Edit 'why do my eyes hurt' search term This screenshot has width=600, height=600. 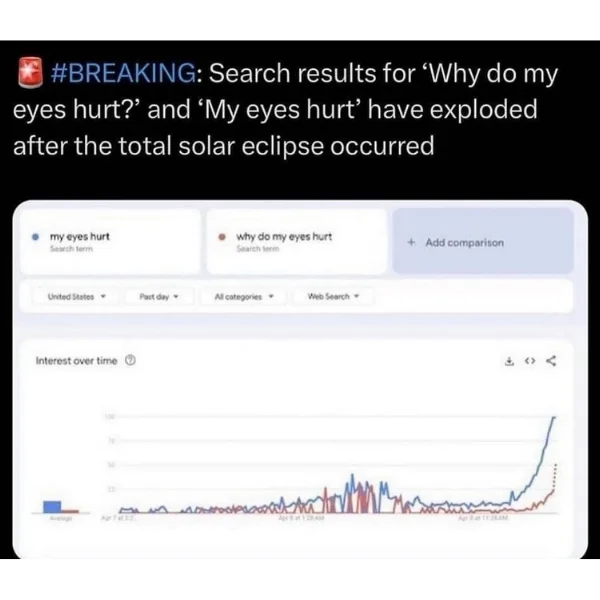(x=297, y=241)
